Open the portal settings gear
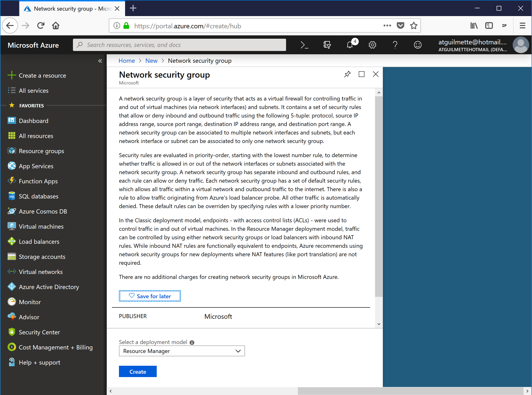Image resolution: width=532 pixels, height=395 pixels. pos(372,45)
